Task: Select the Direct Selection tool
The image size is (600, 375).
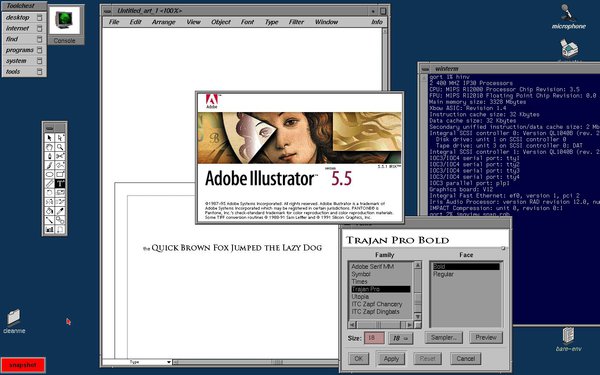Action: click(x=60, y=138)
